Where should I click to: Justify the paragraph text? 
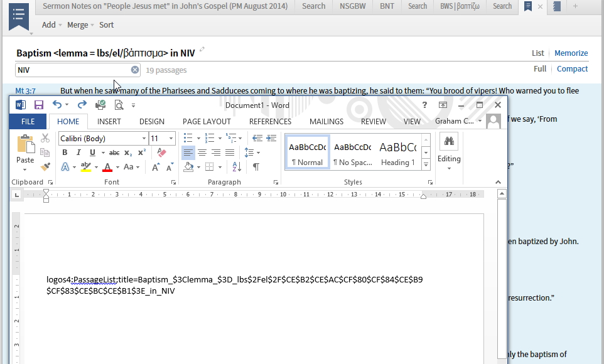pyautogui.click(x=230, y=153)
